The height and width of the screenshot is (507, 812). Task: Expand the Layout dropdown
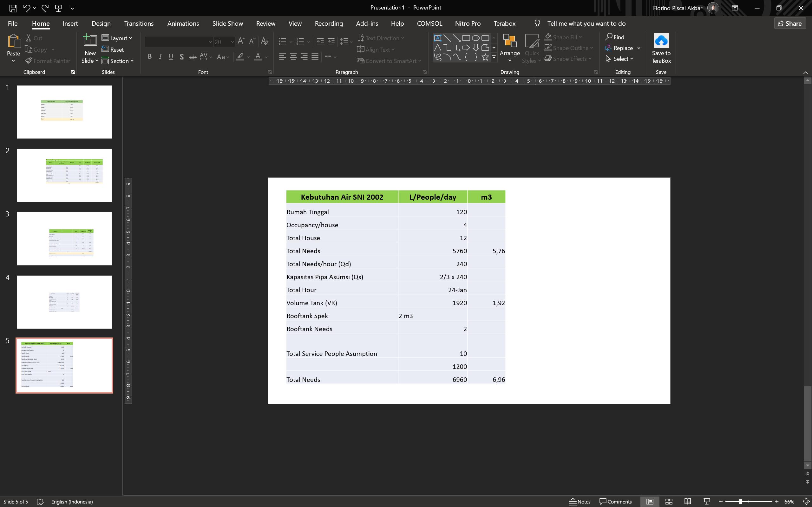click(117, 38)
